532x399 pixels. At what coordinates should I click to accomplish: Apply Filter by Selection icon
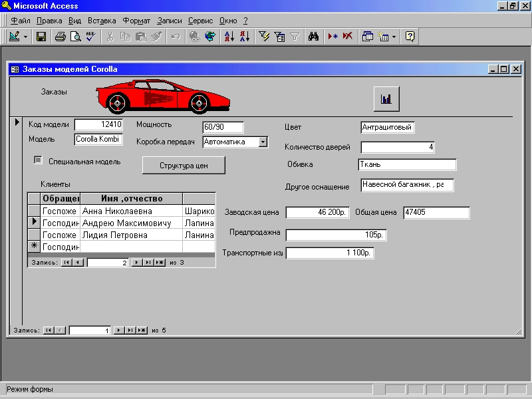(x=264, y=37)
